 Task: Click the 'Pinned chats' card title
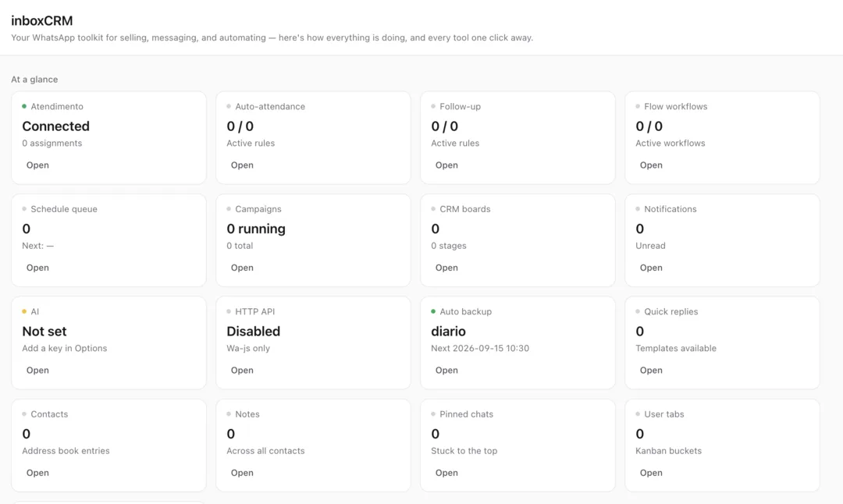click(x=466, y=414)
